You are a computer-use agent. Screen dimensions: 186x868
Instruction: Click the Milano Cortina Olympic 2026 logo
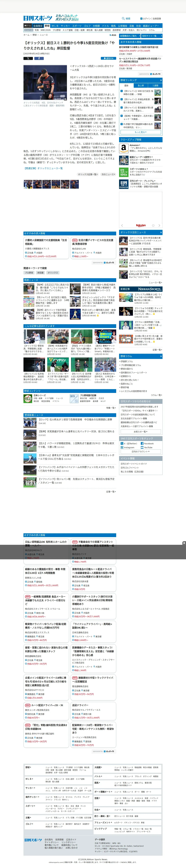pos(67,18)
